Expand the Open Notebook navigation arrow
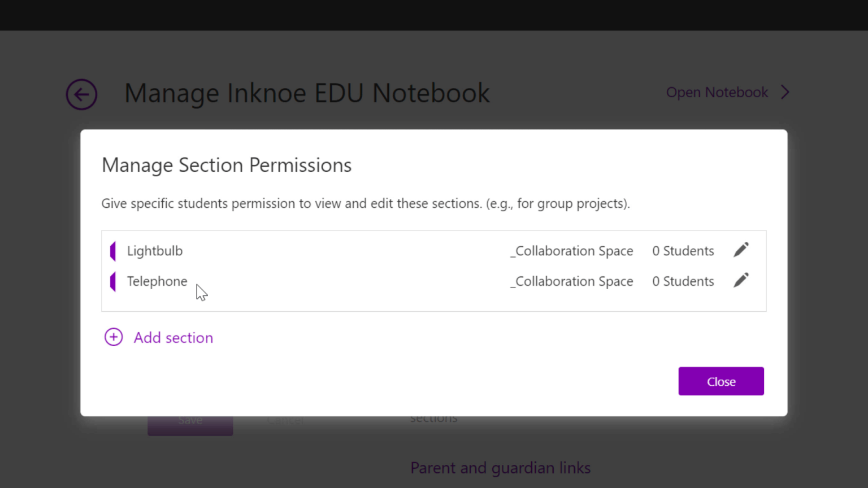The width and height of the screenshot is (868, 488). pyautogui.click(x=785, y=92)
